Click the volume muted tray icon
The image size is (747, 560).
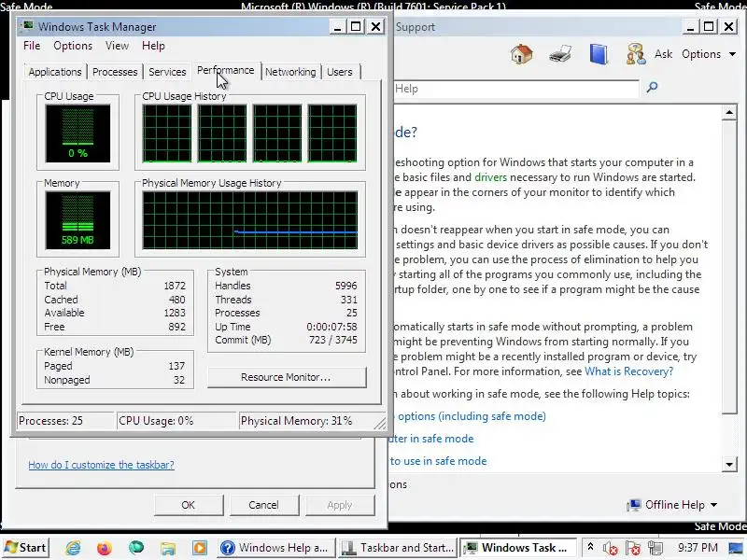click(611, 548)
